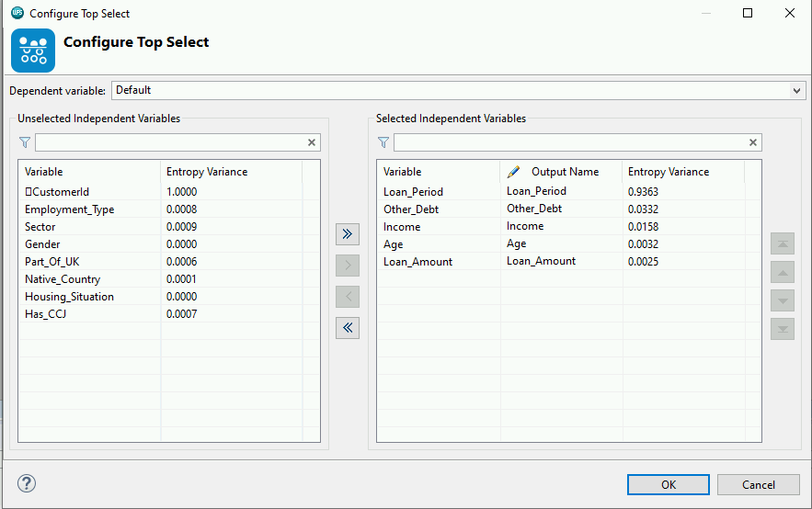Maximize the Configure Top Select window
The width and height of the screenshot is (812, 509).
tap(748, 13)
